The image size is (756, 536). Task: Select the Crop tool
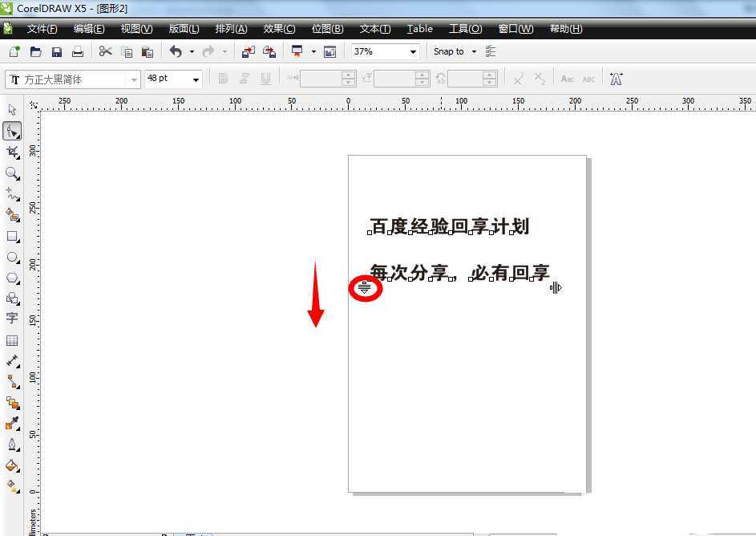coord(11,152)
